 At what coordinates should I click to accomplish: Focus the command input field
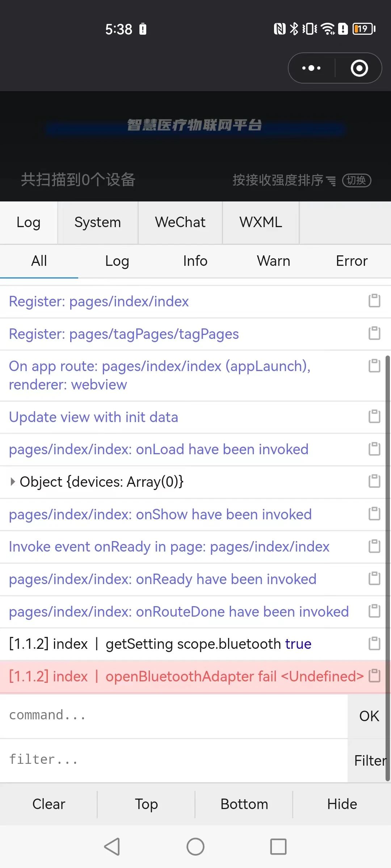point(174,715)
